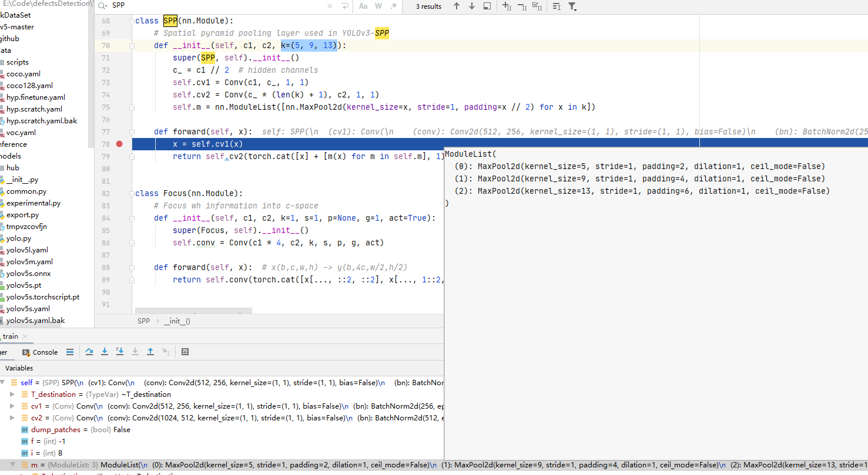The width and height of the screenshot is (868, 475).
Task: Expand the cv2 Conv variable
Action: 13,418
